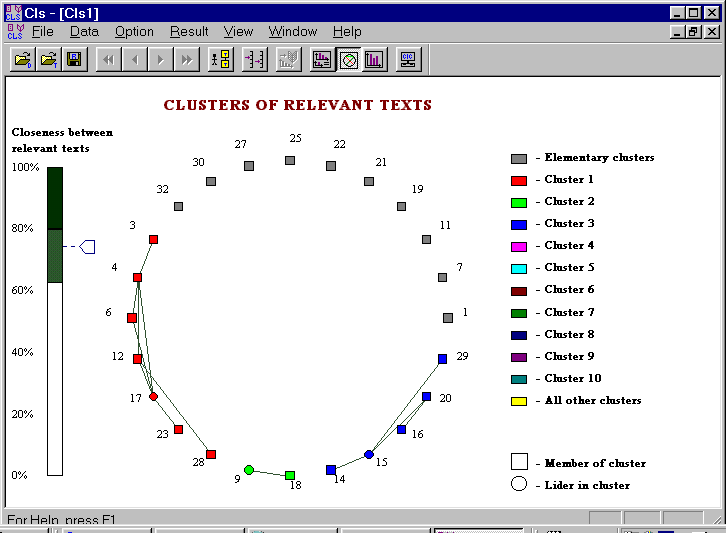Select red leader node 17
The height and width of the screenshot is (533, 726).
click(x=153, y=396)
